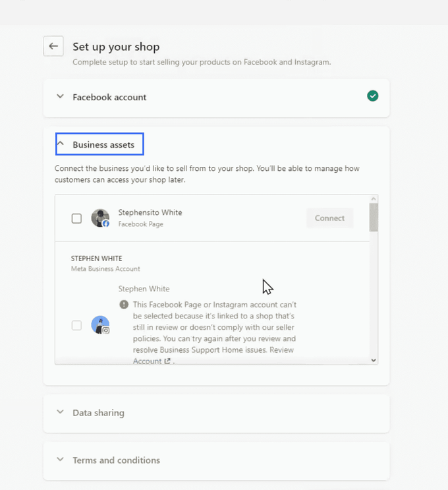Click the assets list scrollbar thumb
The image size is (448, 490).
click(x=374, y=217)
